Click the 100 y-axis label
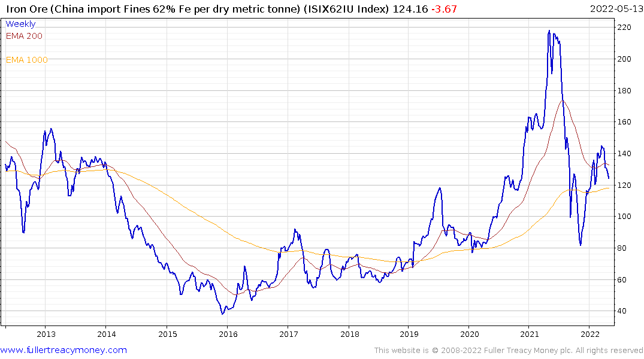This screenshot has height=359, width=644. 624,217
